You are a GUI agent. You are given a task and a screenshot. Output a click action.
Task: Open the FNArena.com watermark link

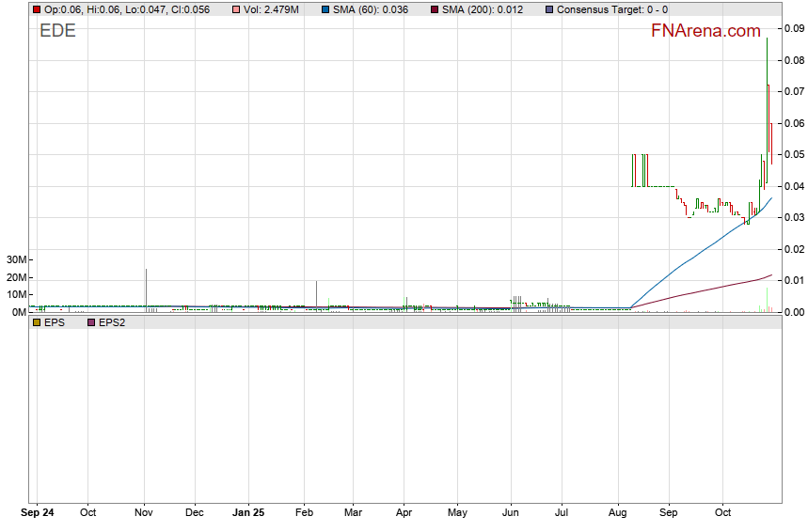coord(705,31)
